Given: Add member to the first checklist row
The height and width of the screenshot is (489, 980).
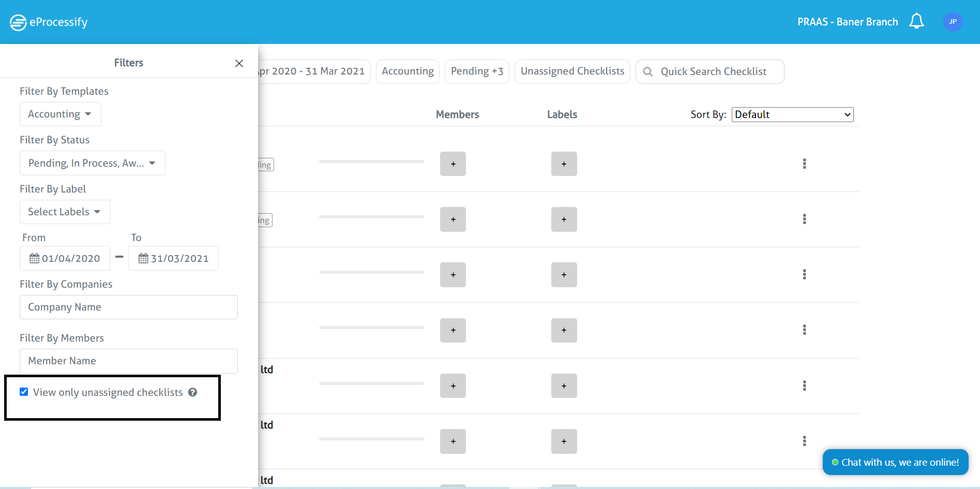Looking at the screenshot, I should tap(453, 164).
